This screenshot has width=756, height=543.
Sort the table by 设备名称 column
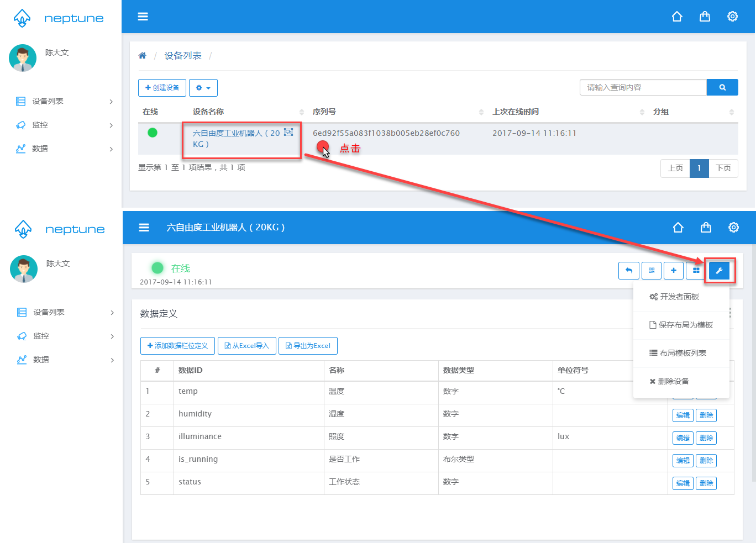click(301, 112)
